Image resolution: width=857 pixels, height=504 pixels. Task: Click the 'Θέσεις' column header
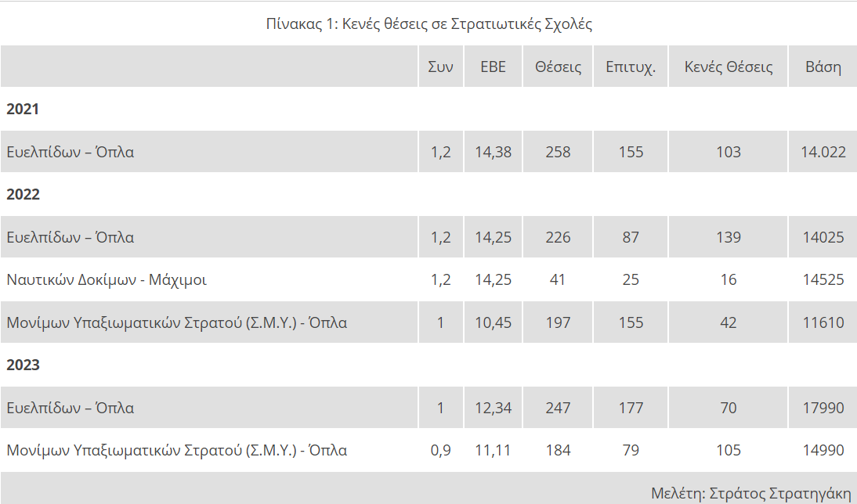coord(558,67)
